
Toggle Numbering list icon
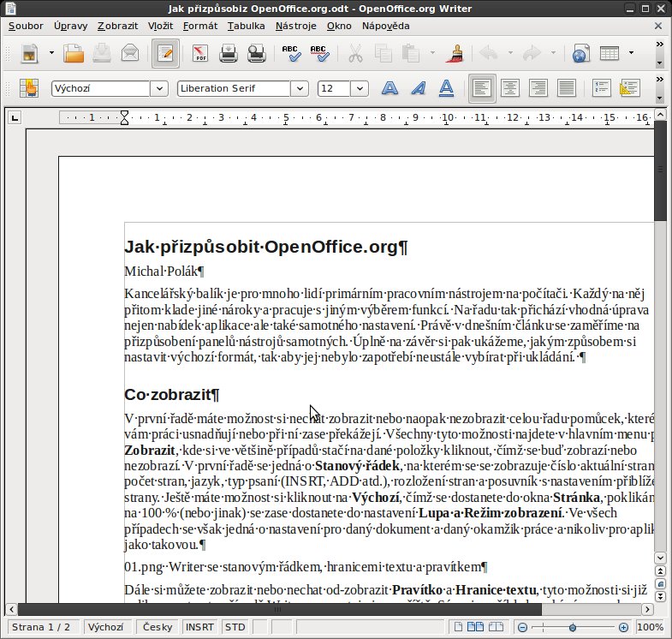click(x=602, y=88)
